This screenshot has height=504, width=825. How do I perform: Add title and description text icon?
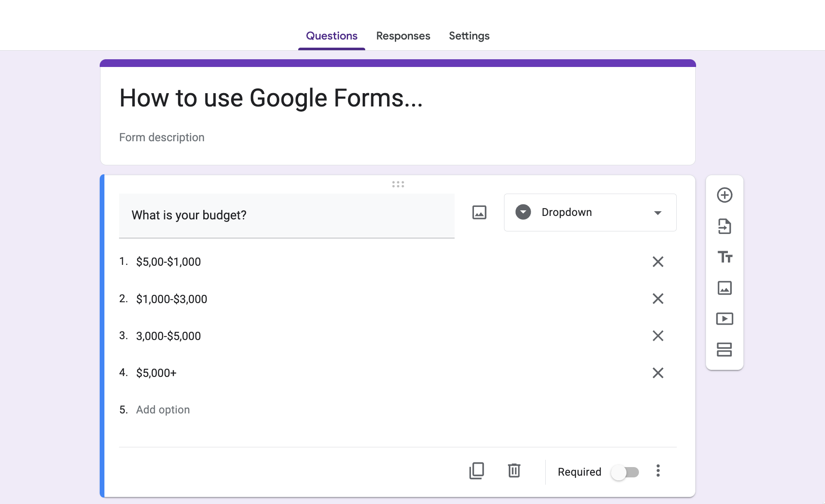[x=724, y=257]
